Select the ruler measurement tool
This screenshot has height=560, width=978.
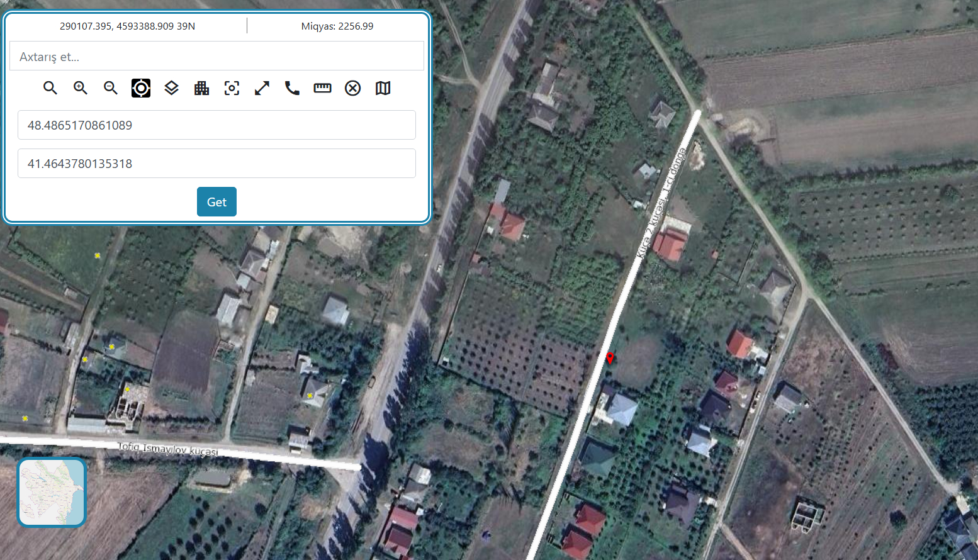(x=322, y=88)
